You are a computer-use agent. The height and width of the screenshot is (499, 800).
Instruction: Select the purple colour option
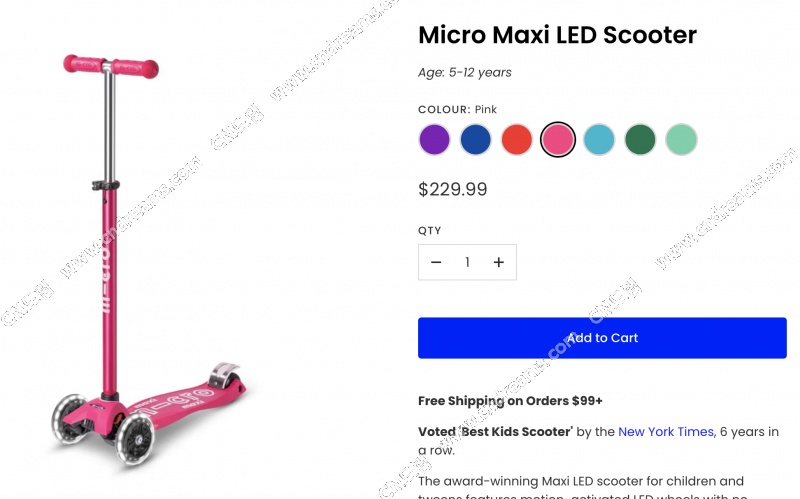(434, 140)
